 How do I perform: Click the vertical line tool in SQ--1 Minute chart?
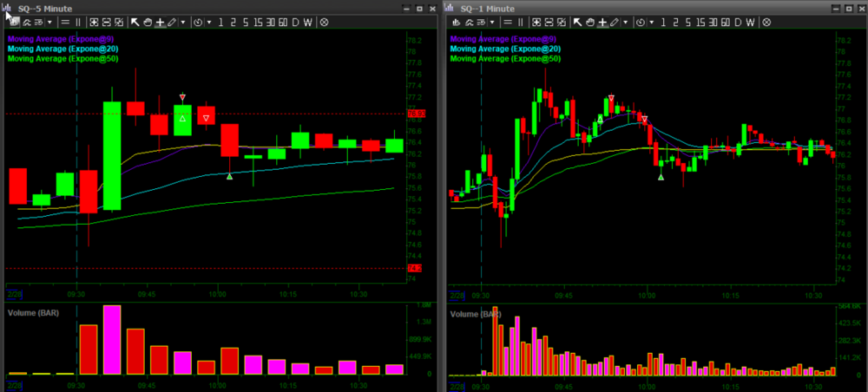coord(518,22)
